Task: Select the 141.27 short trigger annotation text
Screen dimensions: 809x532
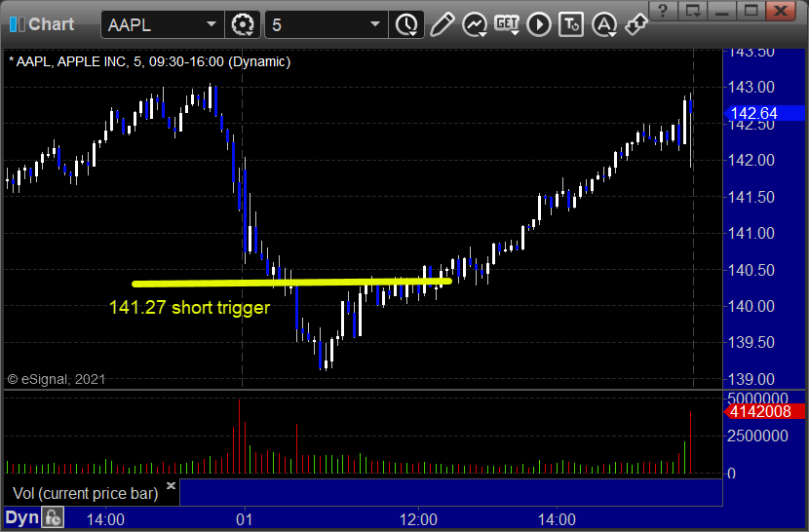Action: pos(189,308)
